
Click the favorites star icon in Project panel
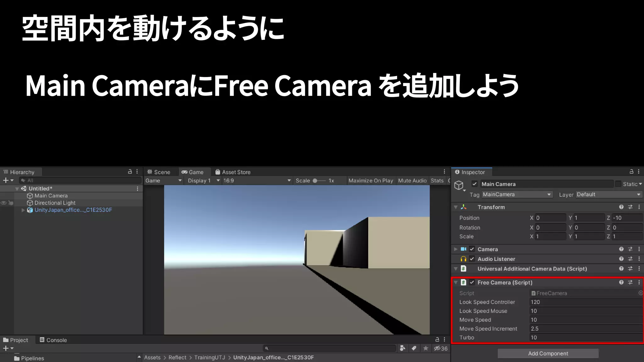click(426, 348)
